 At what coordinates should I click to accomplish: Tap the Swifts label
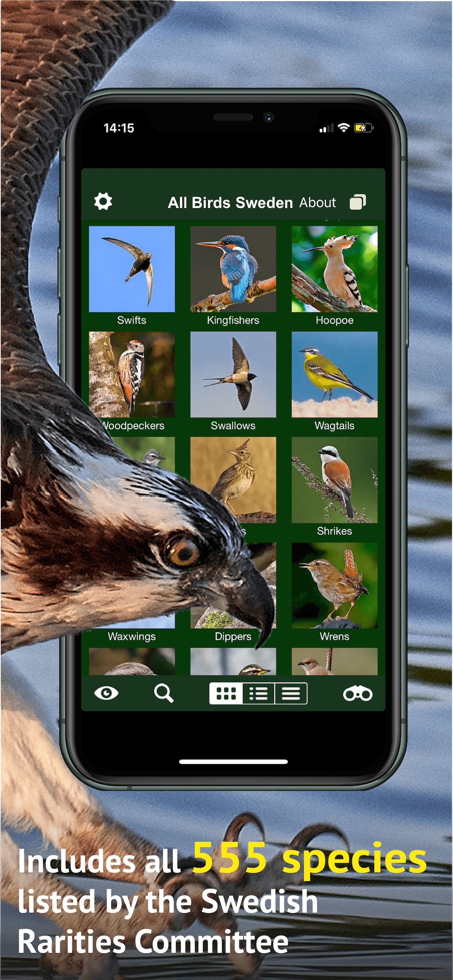point(132,320)
